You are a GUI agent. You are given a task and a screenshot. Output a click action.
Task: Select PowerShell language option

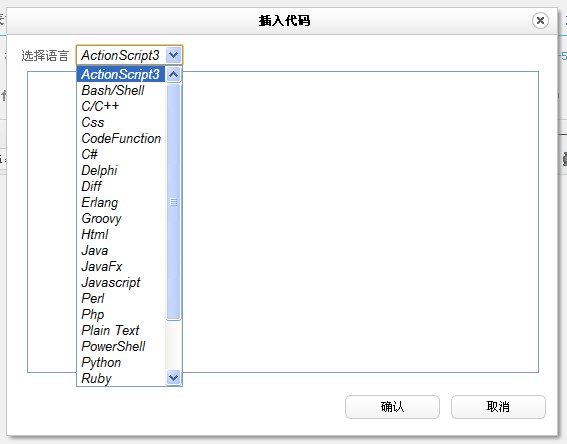coord(121,346)
